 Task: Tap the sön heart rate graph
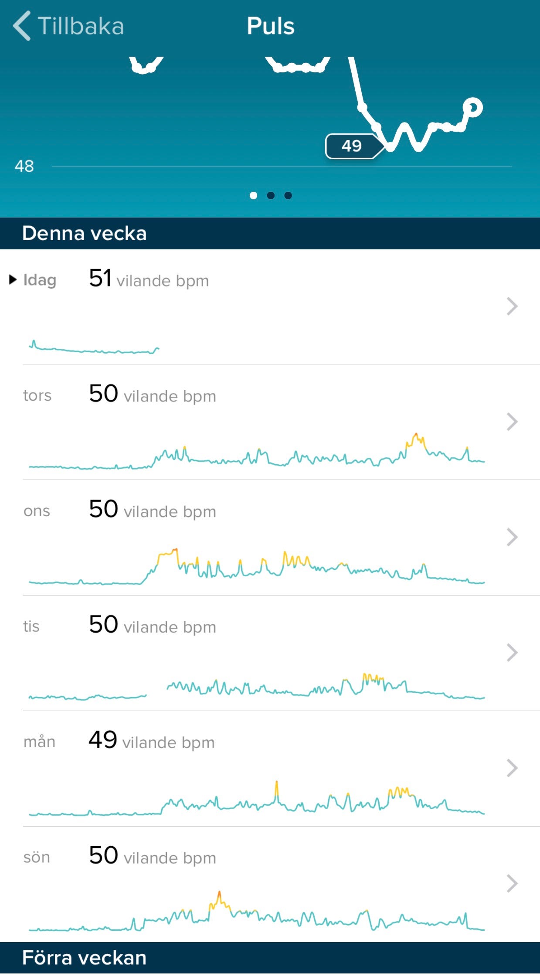click(256, 913)
